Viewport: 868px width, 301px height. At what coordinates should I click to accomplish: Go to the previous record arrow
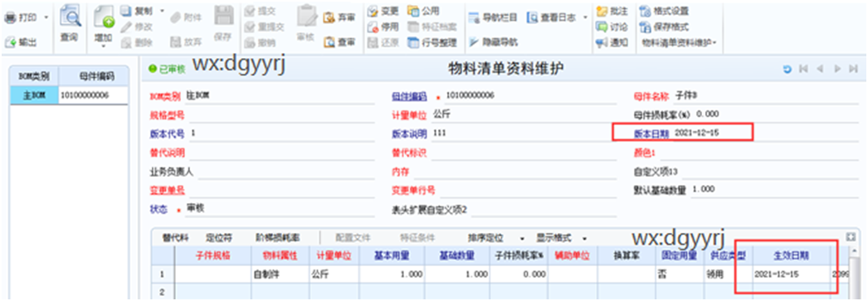pyautogui.click(x=821, y=69)
